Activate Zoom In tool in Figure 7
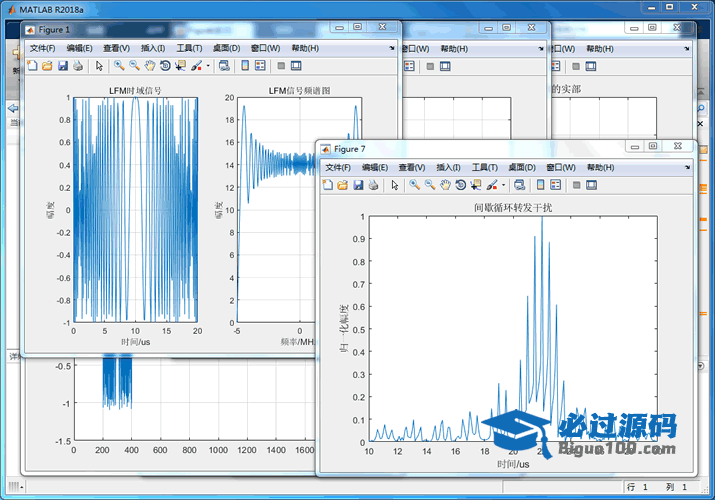Viewport: 715px width, 500px height. (x=414, y=185)
